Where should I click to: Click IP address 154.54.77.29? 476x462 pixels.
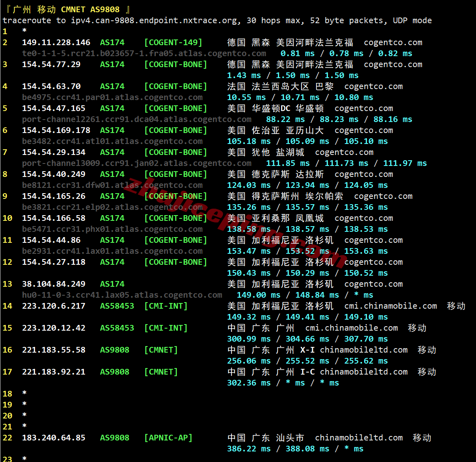51,64
